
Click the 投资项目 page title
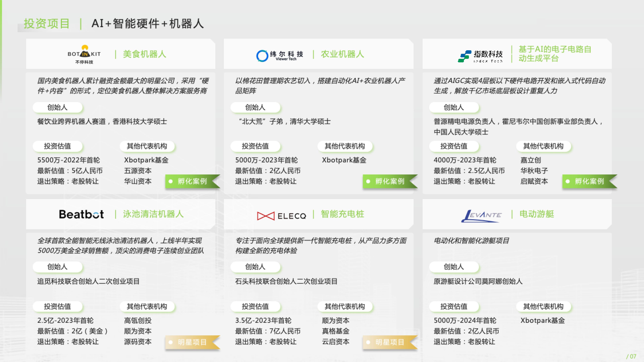47,24
